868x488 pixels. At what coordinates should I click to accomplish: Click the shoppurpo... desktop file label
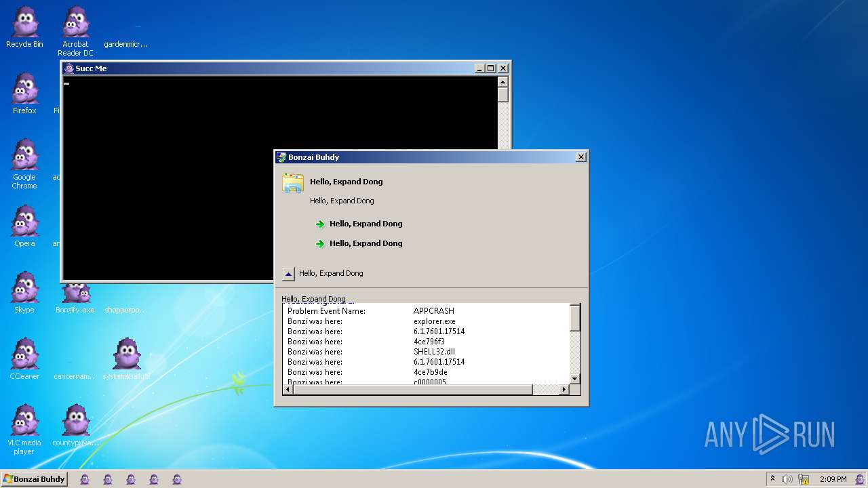tap(126, 310)
